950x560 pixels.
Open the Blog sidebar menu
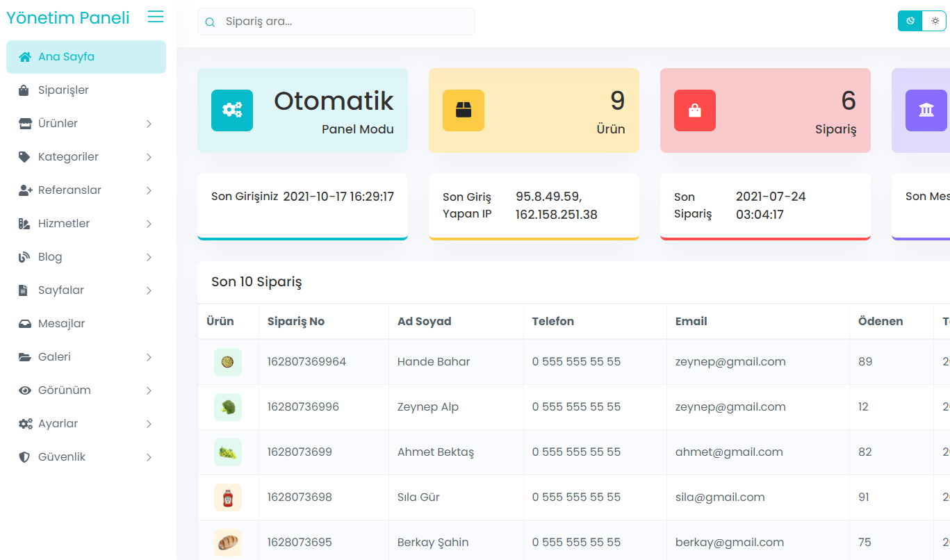pos(50,257)
